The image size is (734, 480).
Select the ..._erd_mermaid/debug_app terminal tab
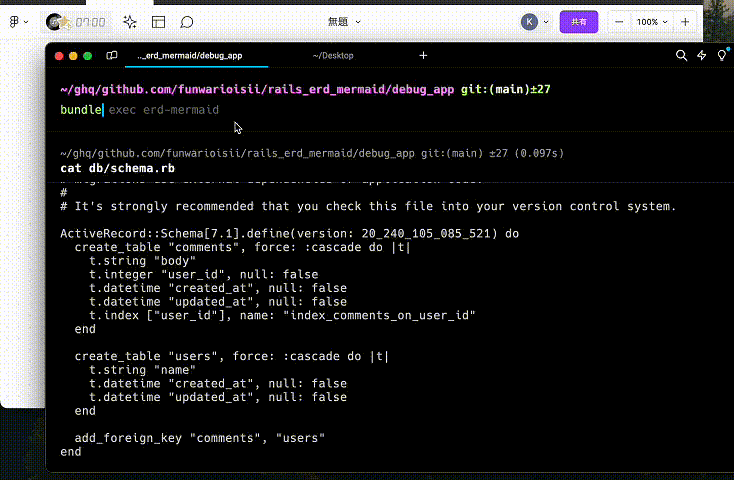click(x=197, y=56)
